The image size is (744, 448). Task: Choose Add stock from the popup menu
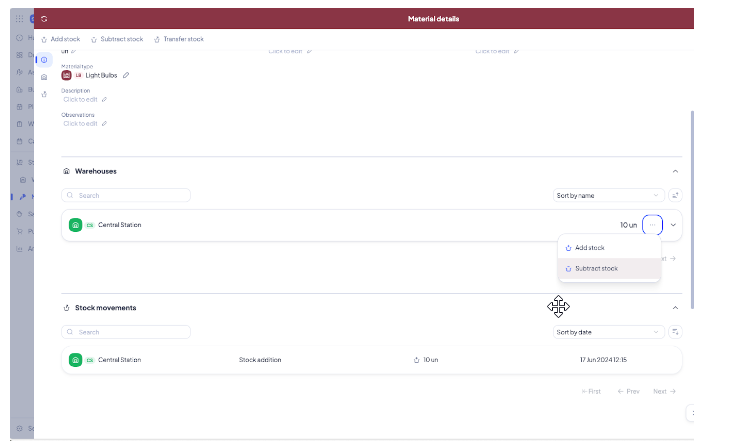[609, 248]
